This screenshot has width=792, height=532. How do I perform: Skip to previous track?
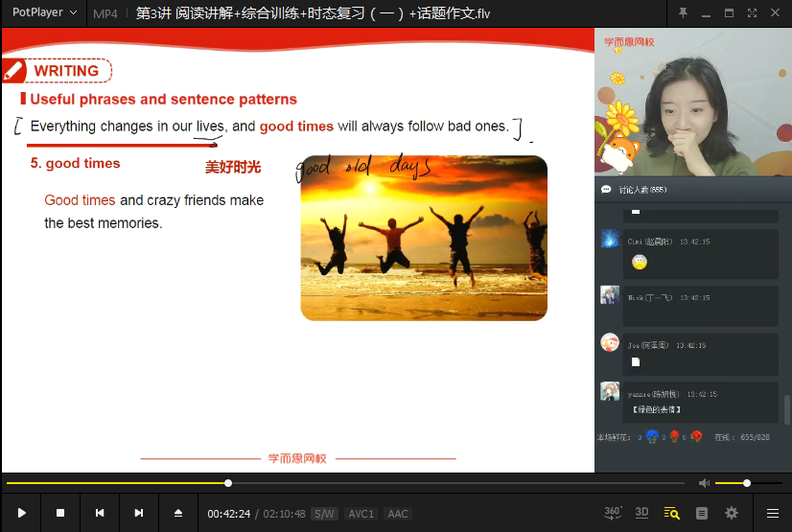(100, 513)
